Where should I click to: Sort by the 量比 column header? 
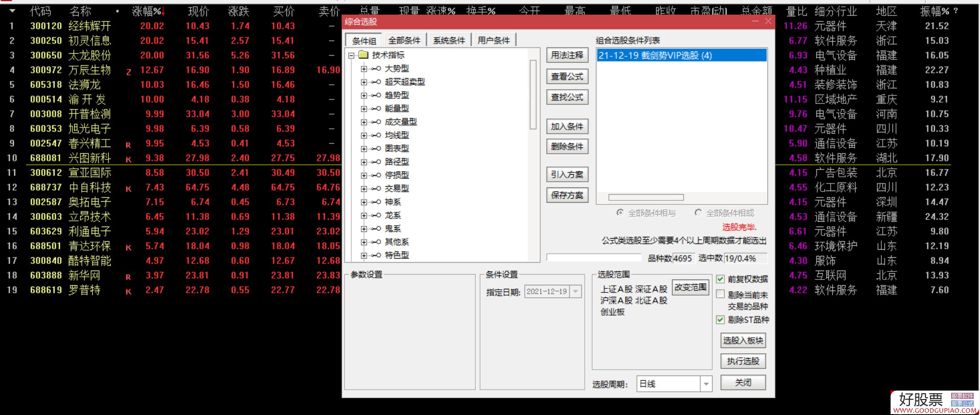click(x=796, y=12)
